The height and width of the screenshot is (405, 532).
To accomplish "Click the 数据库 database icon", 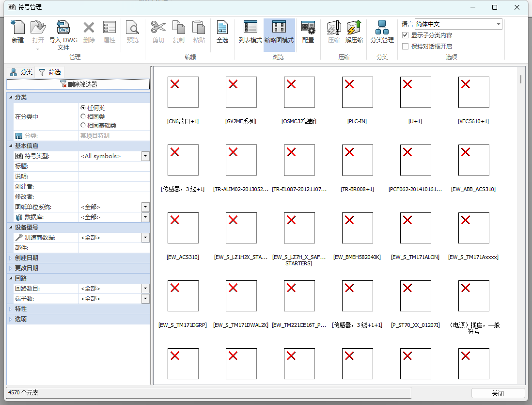I will [x=19, y=217].
